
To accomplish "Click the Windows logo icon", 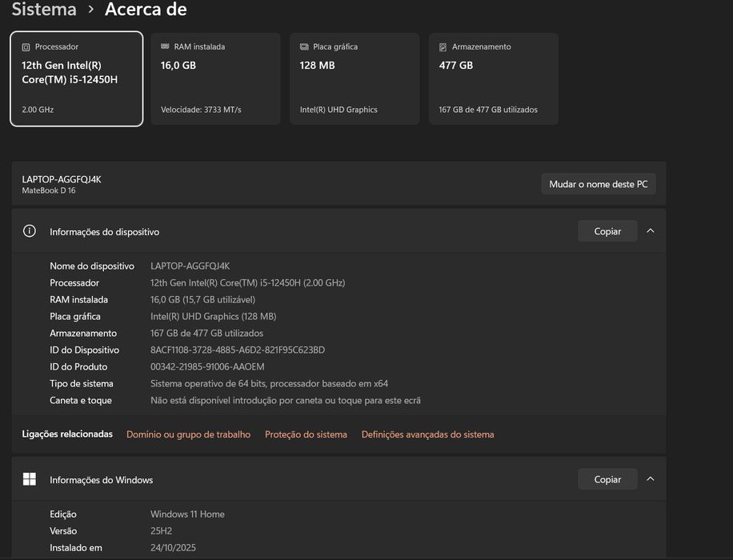I will point(30,479).
